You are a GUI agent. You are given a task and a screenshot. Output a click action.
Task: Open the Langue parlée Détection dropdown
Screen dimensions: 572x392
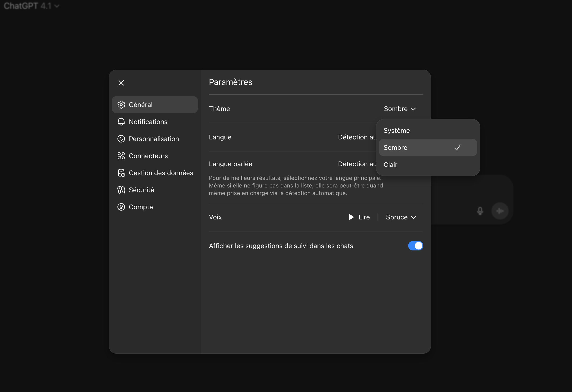pos(357,164)
